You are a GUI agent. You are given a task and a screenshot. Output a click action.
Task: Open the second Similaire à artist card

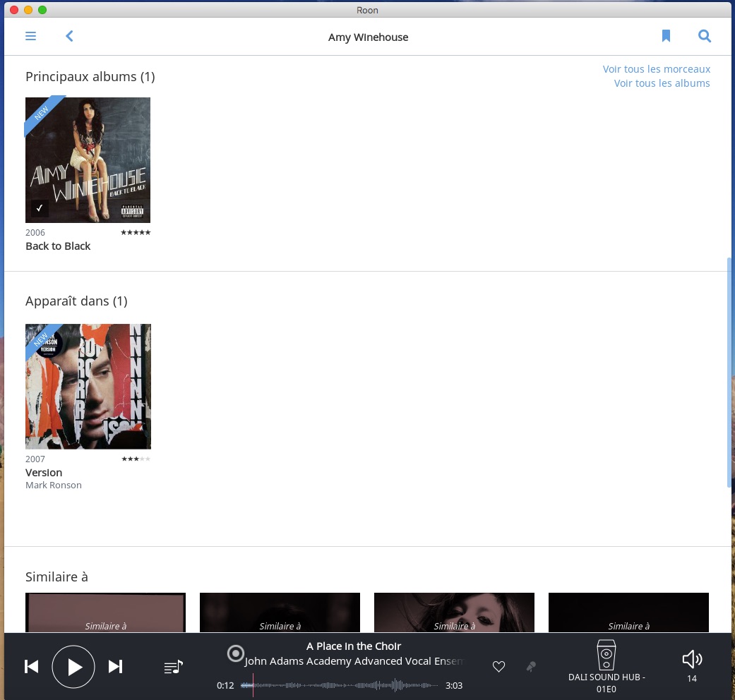point(280,612)
